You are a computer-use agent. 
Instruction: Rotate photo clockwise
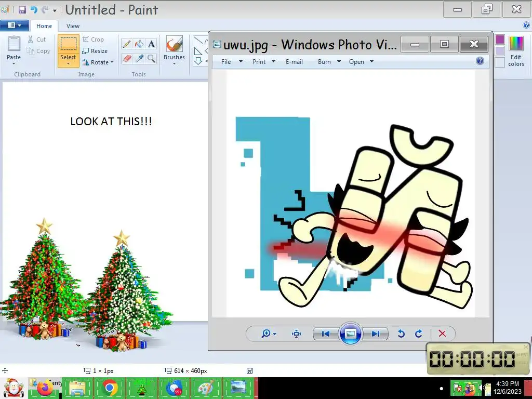(419, 334)
